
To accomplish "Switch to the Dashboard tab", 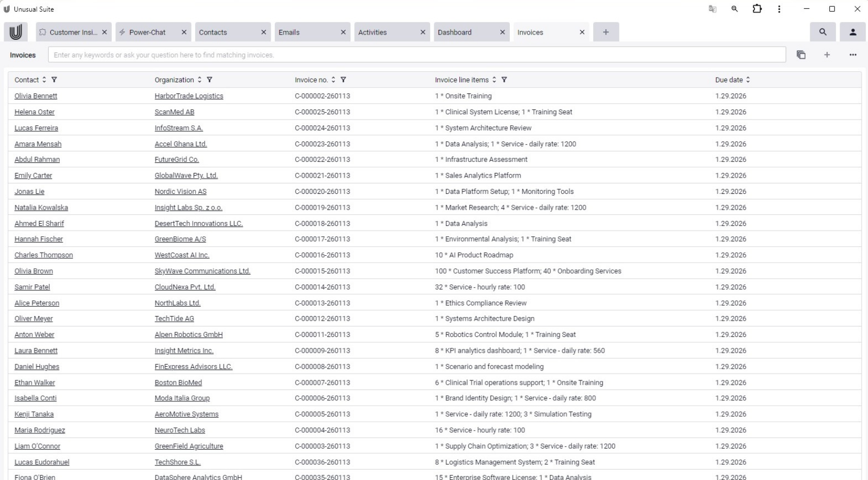I will coord(455,32).
